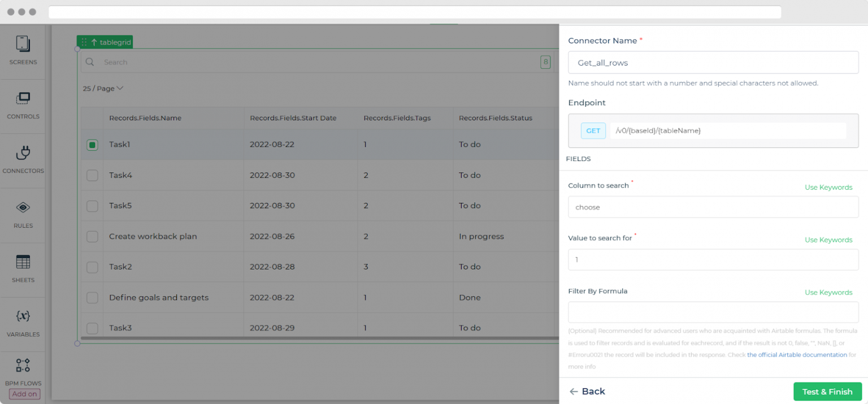Check the Task4 row checkbox
The image size is (868, 404).
[x=92, y=175]
